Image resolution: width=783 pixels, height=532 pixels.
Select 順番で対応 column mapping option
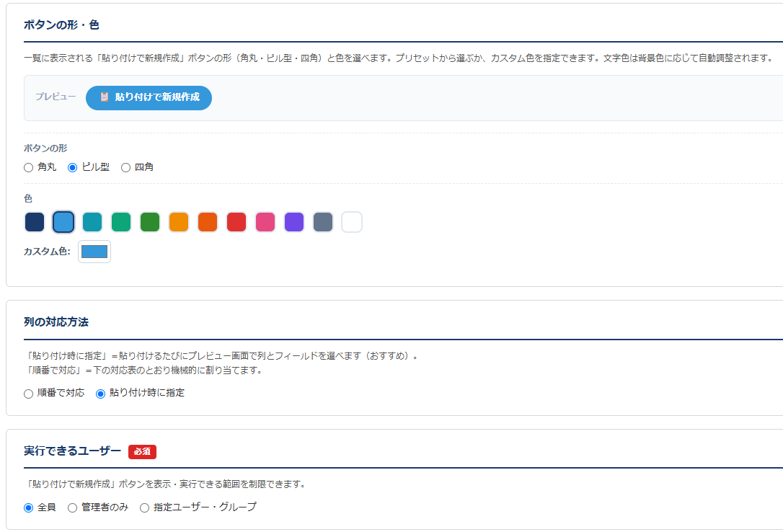tap(28, 394)
